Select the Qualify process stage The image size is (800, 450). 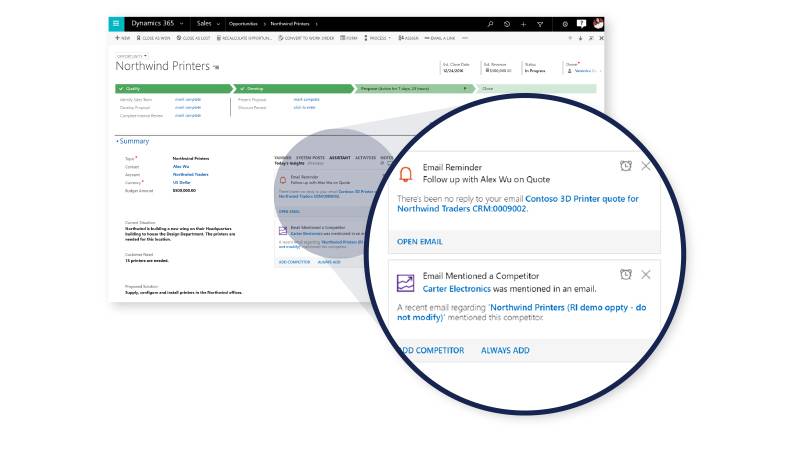coord(173,89)
